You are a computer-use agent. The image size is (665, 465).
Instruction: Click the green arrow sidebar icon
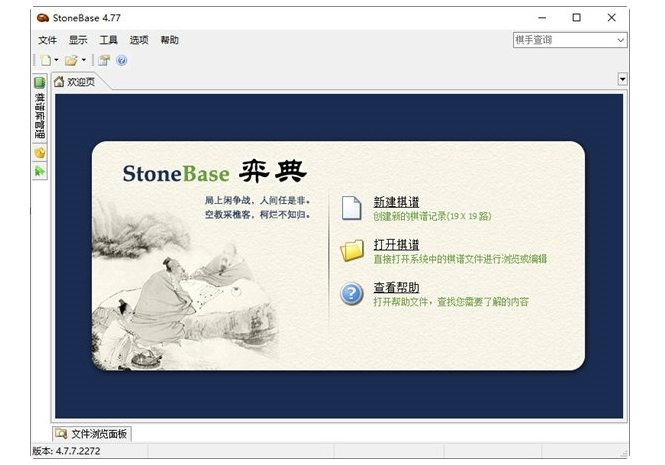tap(40, 171)
